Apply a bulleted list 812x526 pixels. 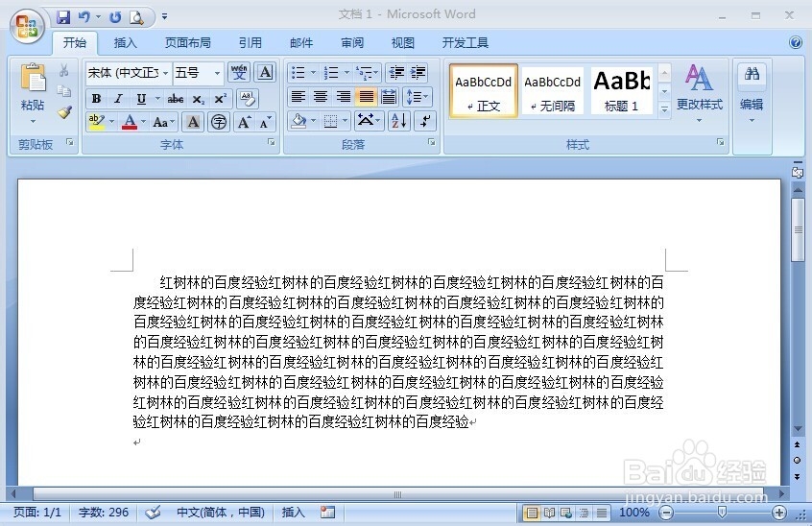(299, 73)
